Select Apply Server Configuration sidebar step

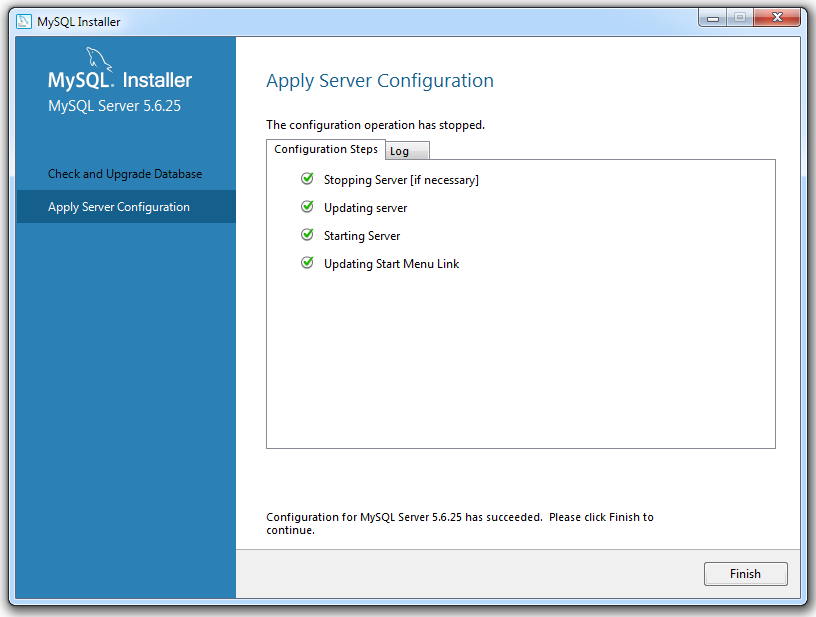(126, 207)
